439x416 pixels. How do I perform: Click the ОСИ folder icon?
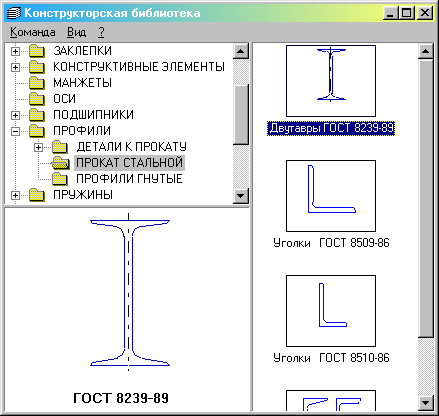click(x=37, y=99)
